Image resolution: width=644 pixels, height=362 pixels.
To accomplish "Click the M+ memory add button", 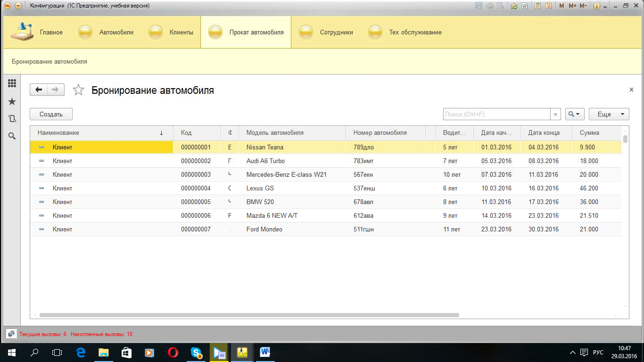I will coord(572,6).
